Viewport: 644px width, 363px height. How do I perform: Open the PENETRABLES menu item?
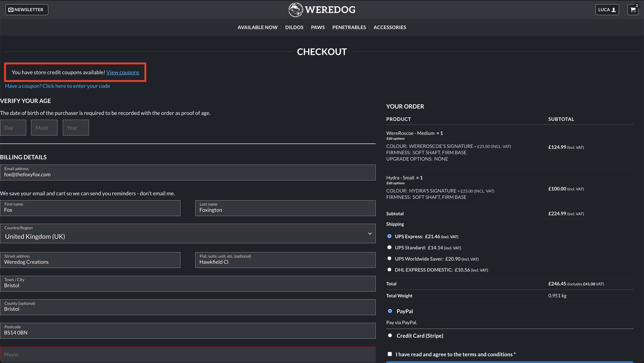(349, 27)
